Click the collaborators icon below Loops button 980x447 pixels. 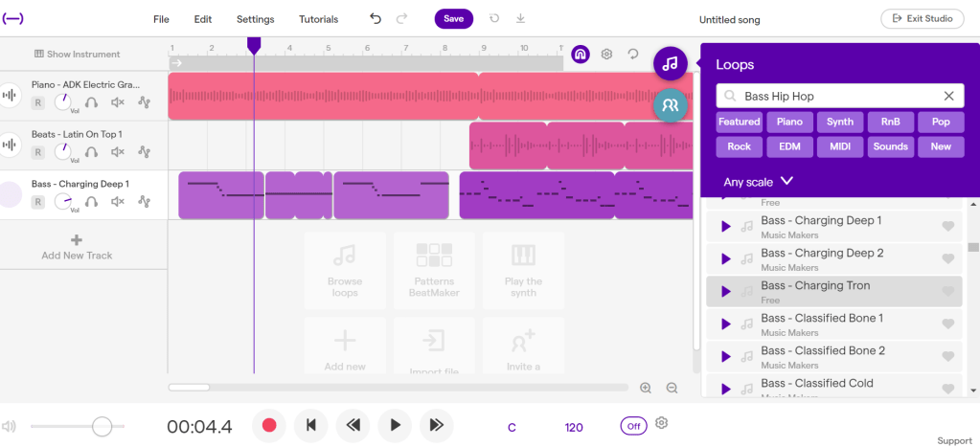tap(671, 105)
